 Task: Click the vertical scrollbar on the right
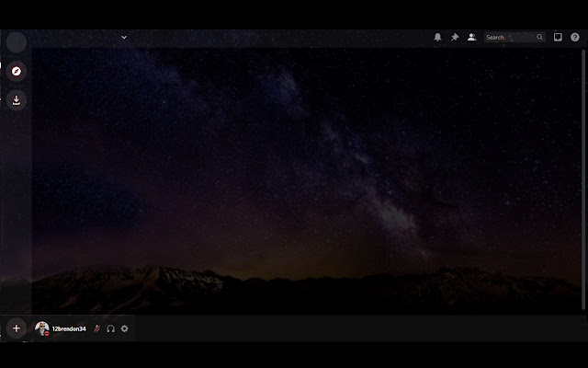point(583,180)
